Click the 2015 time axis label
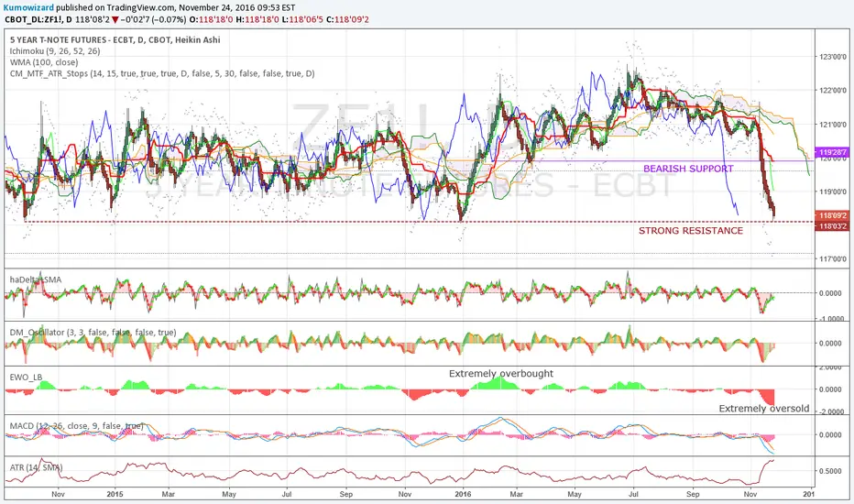 [x=115, y=494]
